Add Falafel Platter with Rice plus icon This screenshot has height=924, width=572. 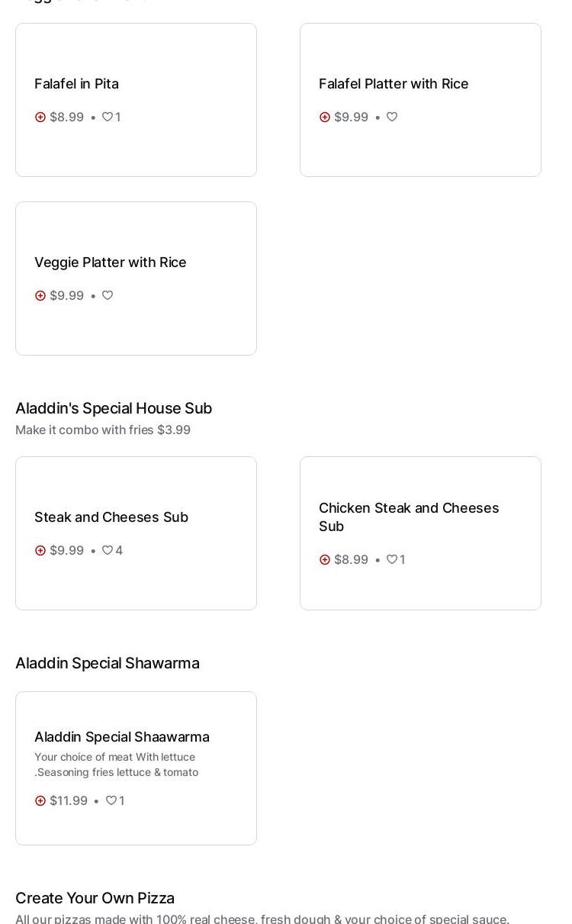click(325, 117)
